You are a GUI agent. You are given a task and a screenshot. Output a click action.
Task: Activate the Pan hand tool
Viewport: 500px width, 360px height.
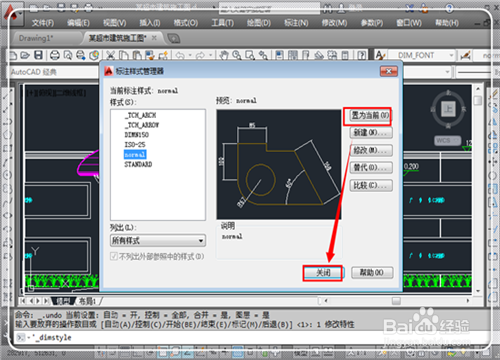tap(224, 55)
